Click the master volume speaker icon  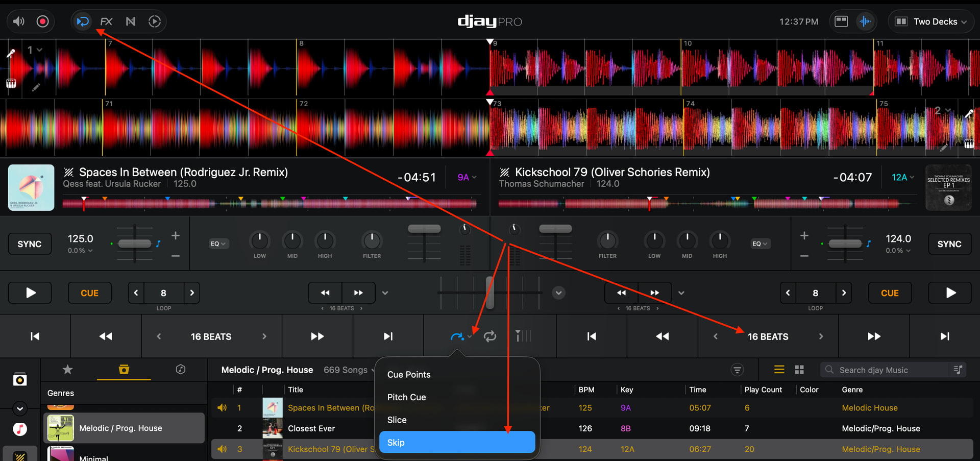pyautogui.click(x=19, y=21)
